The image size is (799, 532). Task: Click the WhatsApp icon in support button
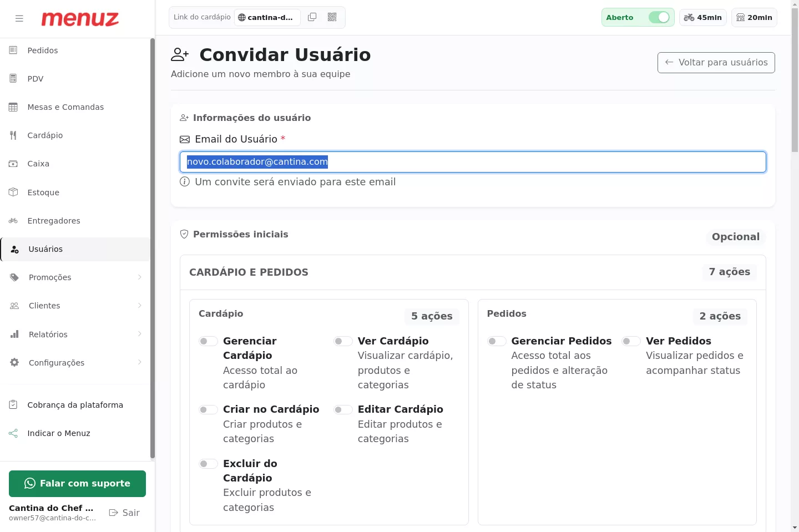point(30,484)
